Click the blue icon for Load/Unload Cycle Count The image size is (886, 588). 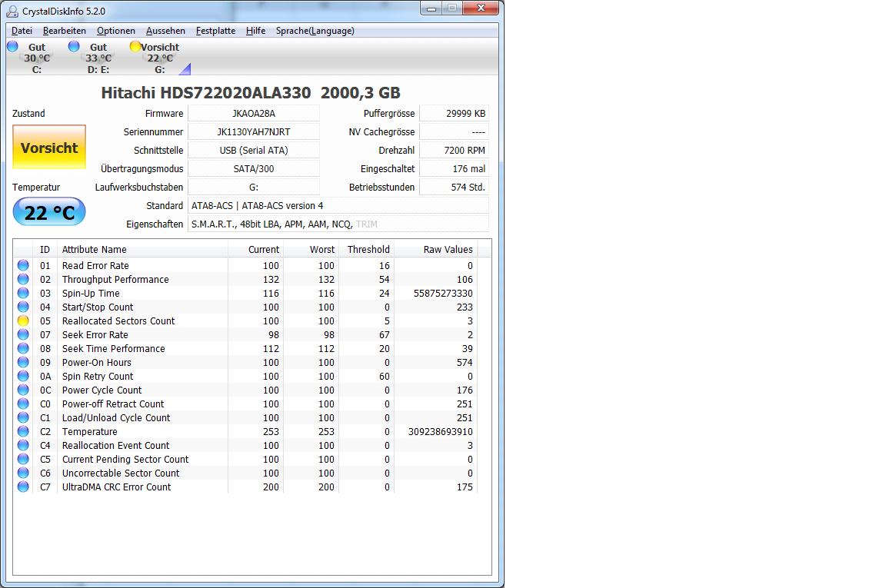tap(23, 417)
